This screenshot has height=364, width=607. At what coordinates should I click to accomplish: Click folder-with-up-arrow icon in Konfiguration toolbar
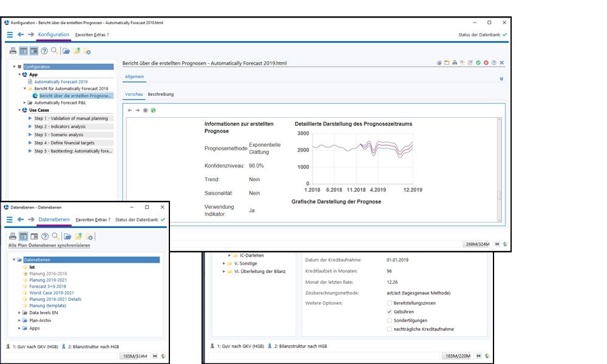tap(76, 51)
